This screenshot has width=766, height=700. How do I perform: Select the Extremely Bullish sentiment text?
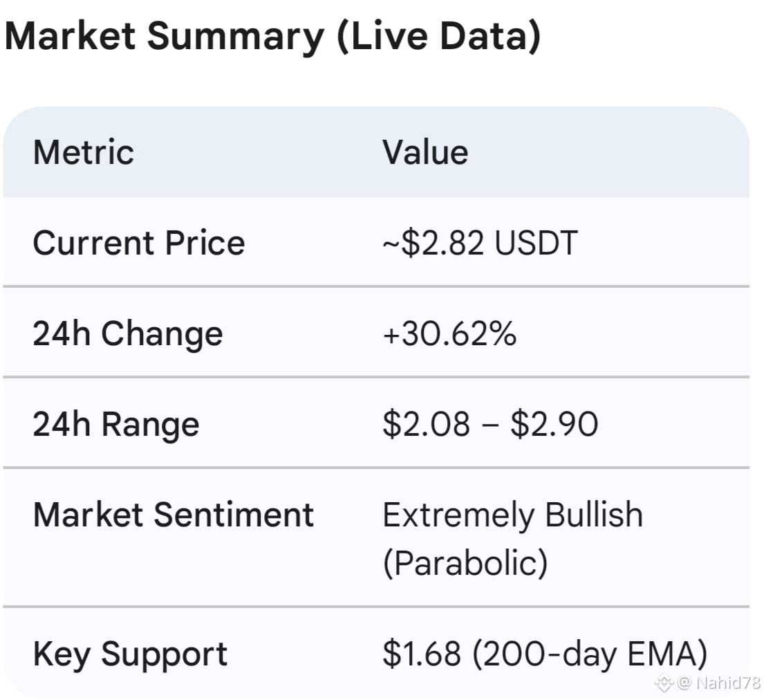click(x=512, y=515)
